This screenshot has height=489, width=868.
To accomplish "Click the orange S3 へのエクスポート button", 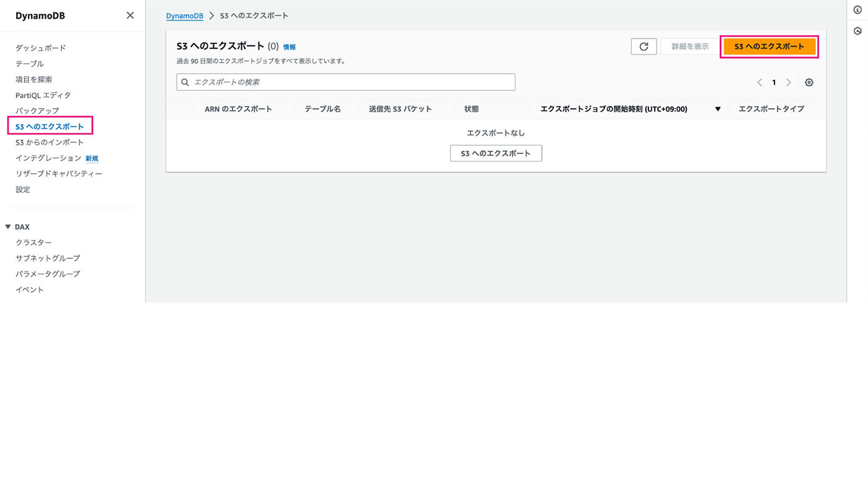I will point(769,47).
